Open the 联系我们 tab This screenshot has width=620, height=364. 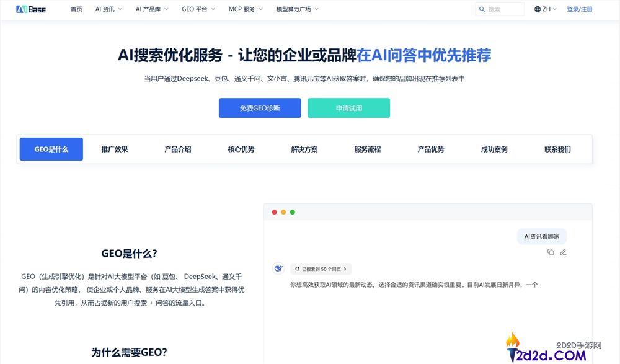click(557, 149)
